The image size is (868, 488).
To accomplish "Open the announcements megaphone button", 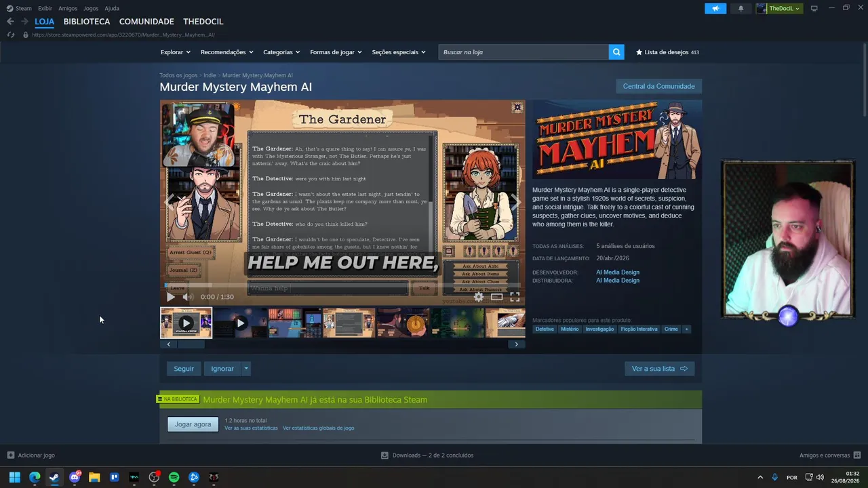I will point(715,8).
